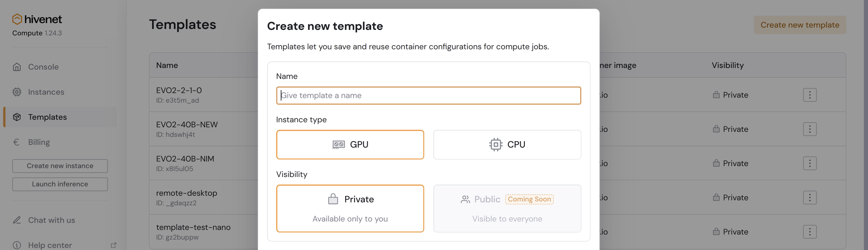Open the Billing section
868x250 pixels.
coord(39,142)
